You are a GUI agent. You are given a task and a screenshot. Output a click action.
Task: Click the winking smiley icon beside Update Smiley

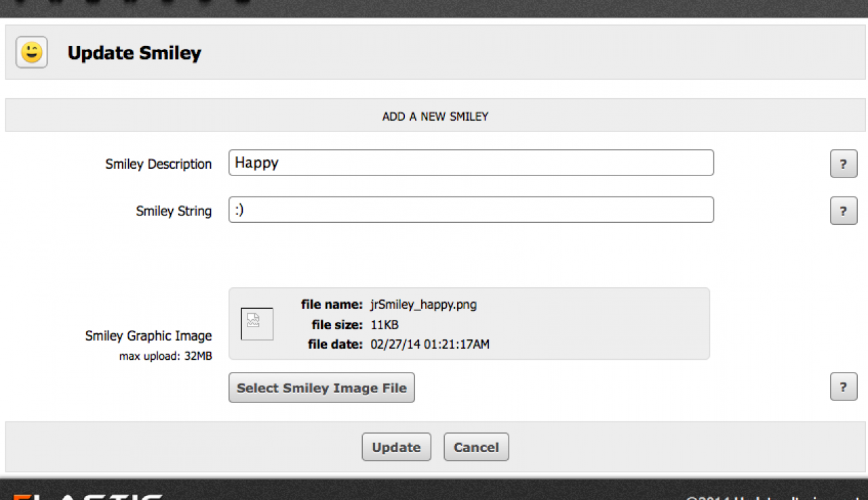pyautogui.click(x=32, y=52)
